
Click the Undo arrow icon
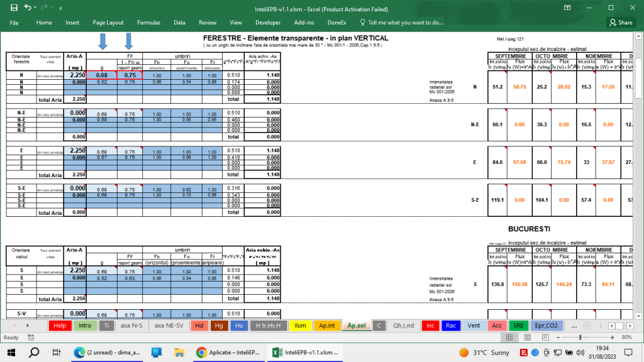pyautogui.click(x=28, y=8)
